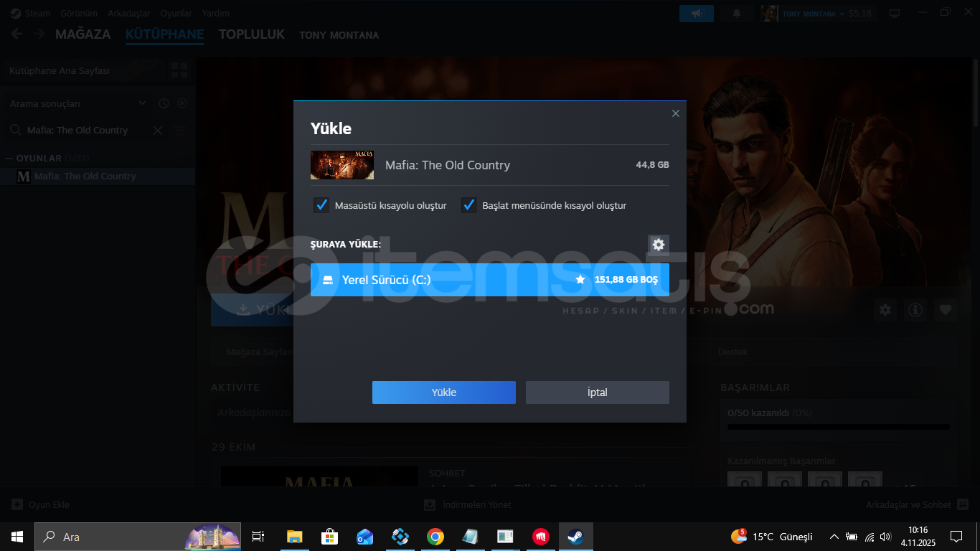Open the KÜTÜPHANE tab
This screenshot has width=980, height=551.
coord(165,34)
